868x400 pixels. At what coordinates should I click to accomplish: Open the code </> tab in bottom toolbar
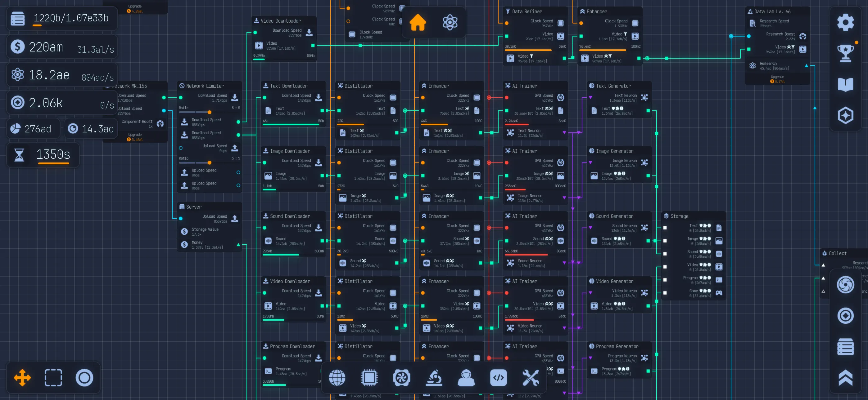(499, 378)
